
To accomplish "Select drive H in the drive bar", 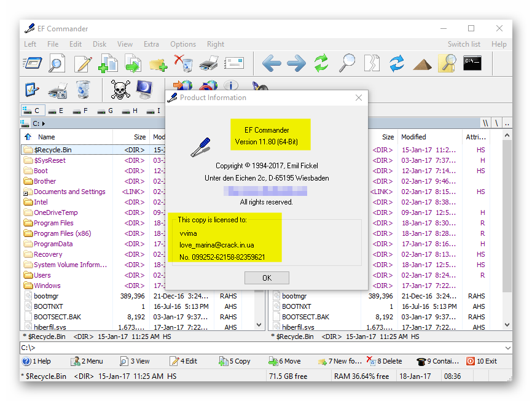I will click(130, 111).
